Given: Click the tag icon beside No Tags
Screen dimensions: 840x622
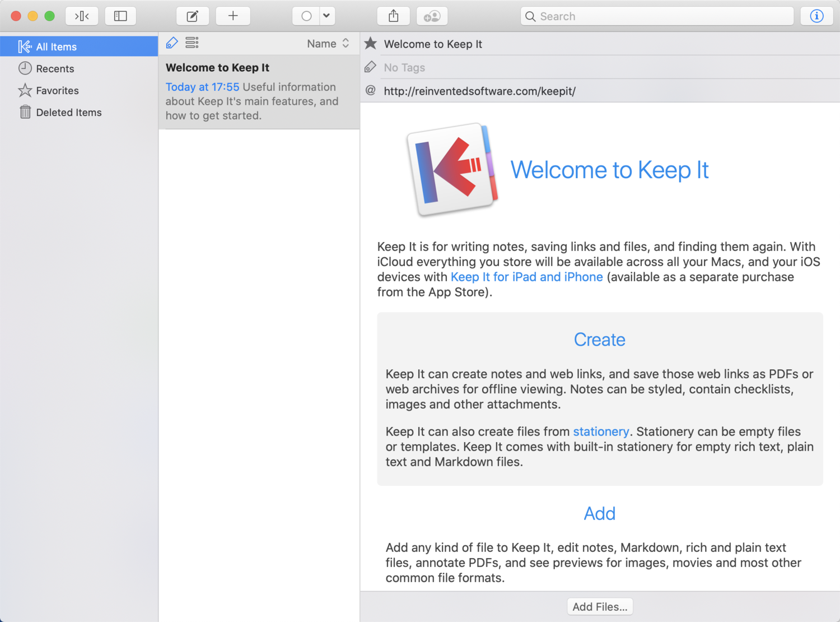Looking at the screenshot, I should (370, 67).
